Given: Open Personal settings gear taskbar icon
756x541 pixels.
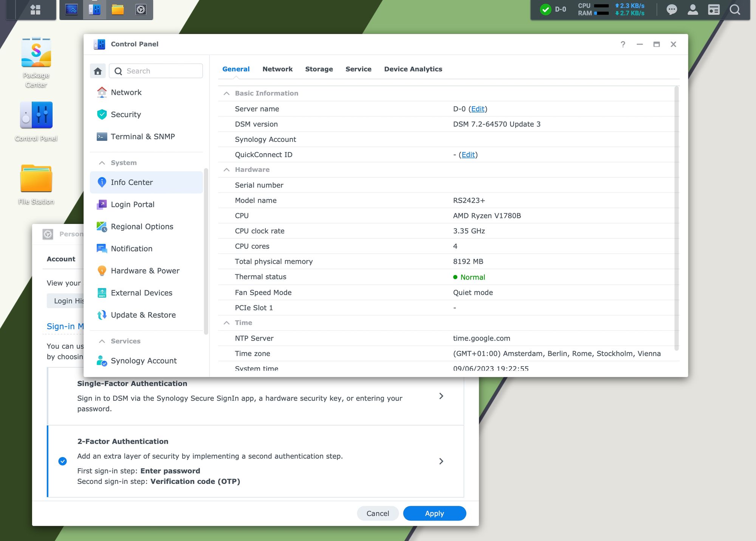Looking at the screenshot, I should point(141,9).
